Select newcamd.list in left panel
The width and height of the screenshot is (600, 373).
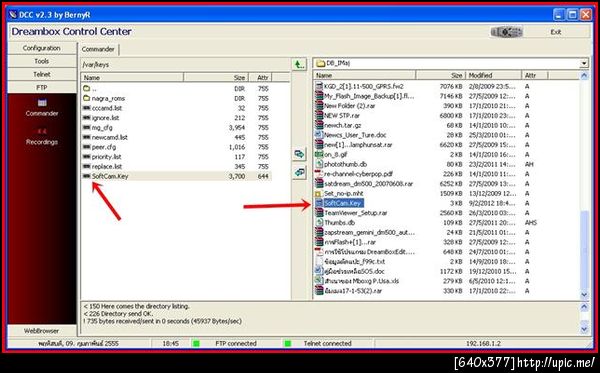pyautogui.click(x=109, y=137)
